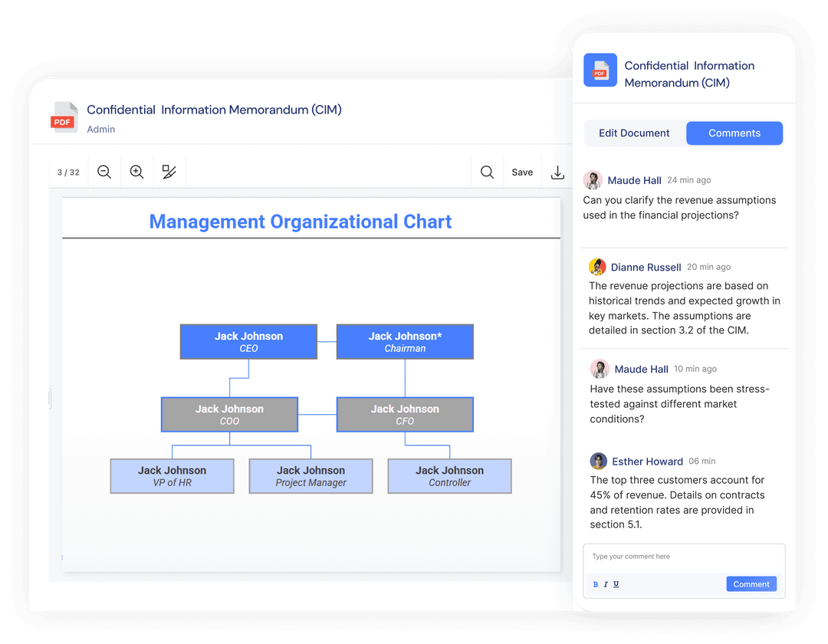Zoom out of the PDF page
Screen dimensions: 828x644
click(104, 172)
